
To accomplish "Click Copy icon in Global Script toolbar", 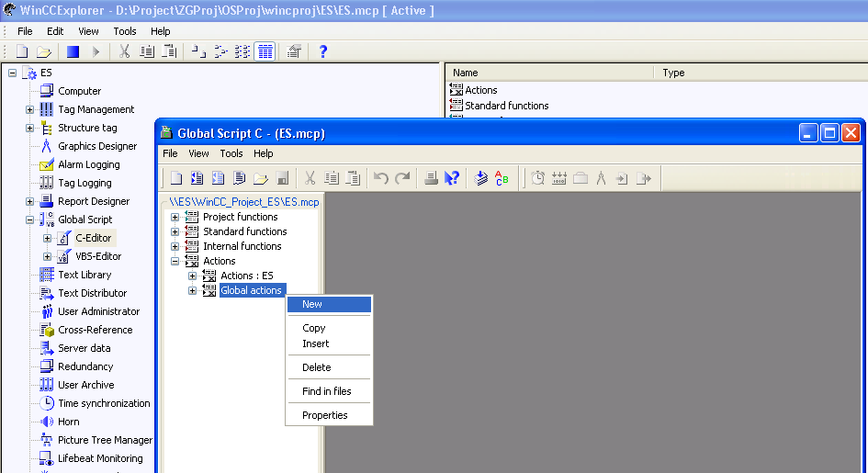I will pyautogui.click(x=332, y=178).
